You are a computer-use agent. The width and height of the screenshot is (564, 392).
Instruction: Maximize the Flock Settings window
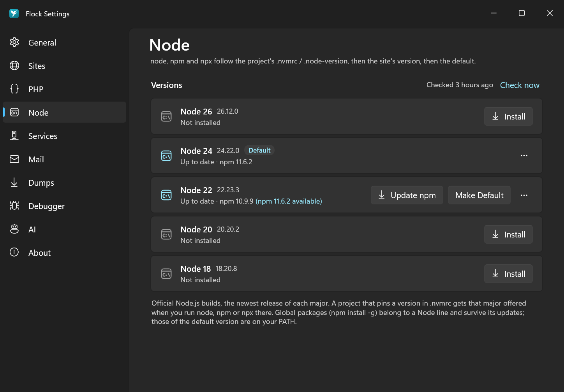point(522,13)
